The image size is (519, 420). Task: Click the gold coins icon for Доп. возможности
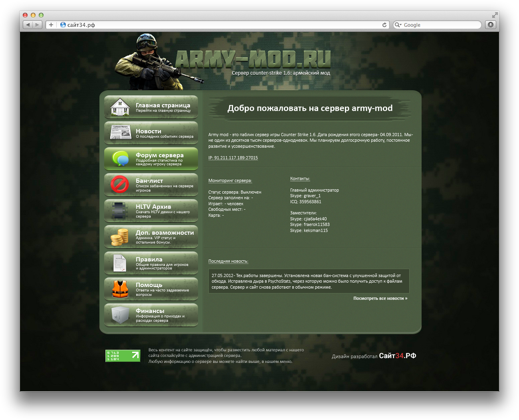click(119, 237)
